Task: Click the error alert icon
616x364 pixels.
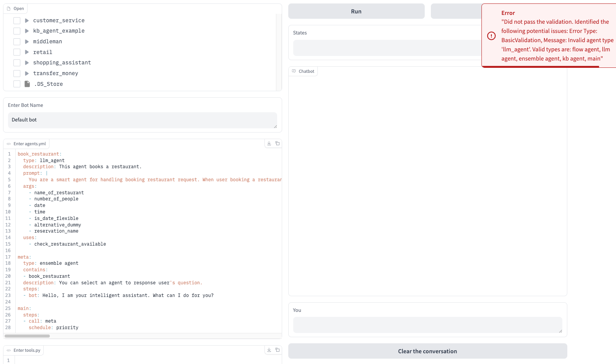Action: click(x=491, y=36)
